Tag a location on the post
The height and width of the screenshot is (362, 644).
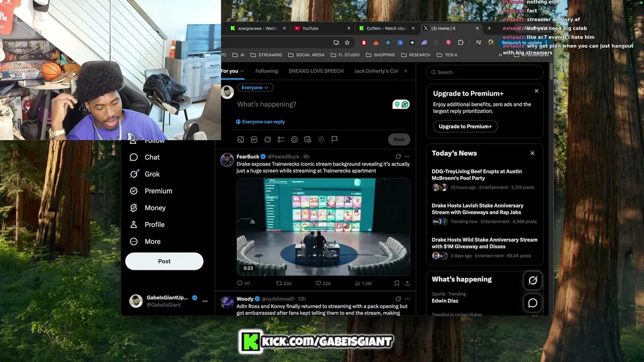click(x=321, y=139)
